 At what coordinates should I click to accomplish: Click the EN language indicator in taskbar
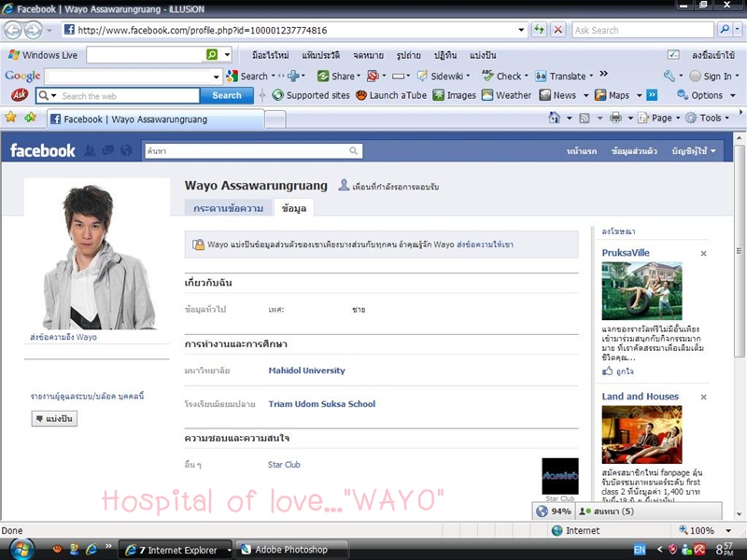pos(640,550)
